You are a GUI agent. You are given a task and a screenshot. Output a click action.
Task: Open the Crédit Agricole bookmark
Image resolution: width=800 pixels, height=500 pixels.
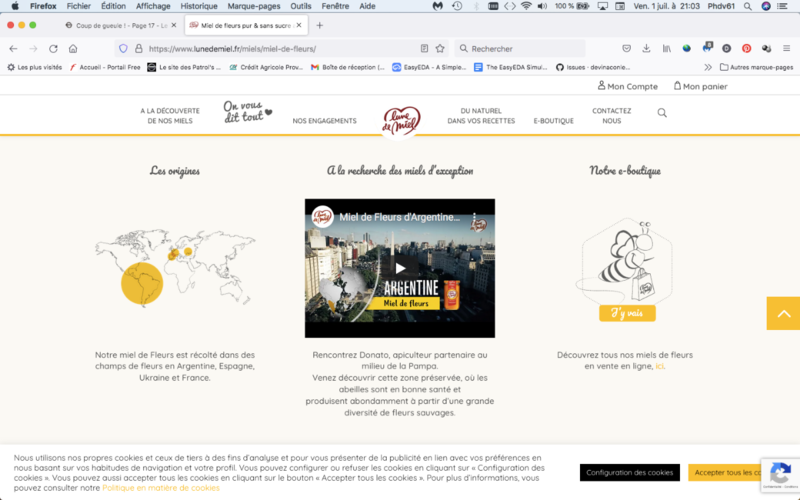coord(266,67)
